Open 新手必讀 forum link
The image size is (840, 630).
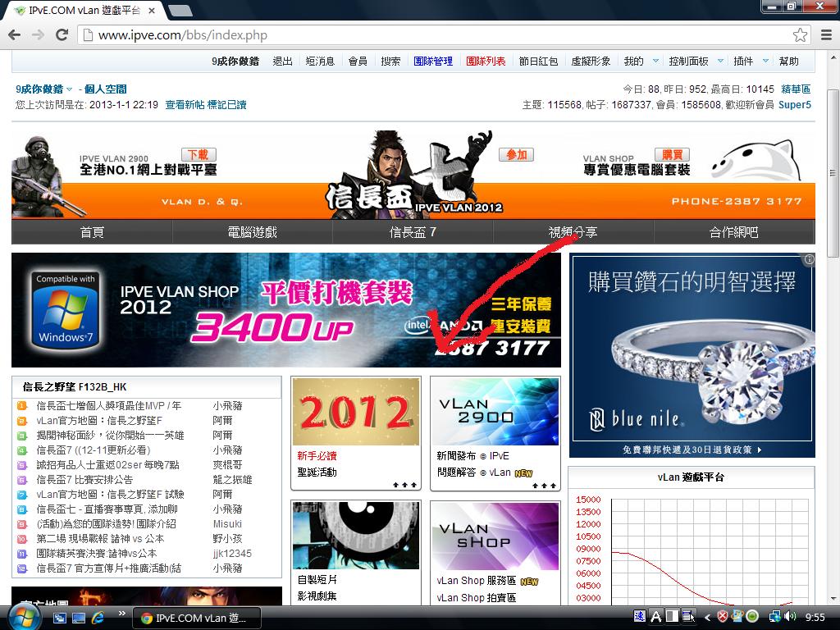[317, 456]
